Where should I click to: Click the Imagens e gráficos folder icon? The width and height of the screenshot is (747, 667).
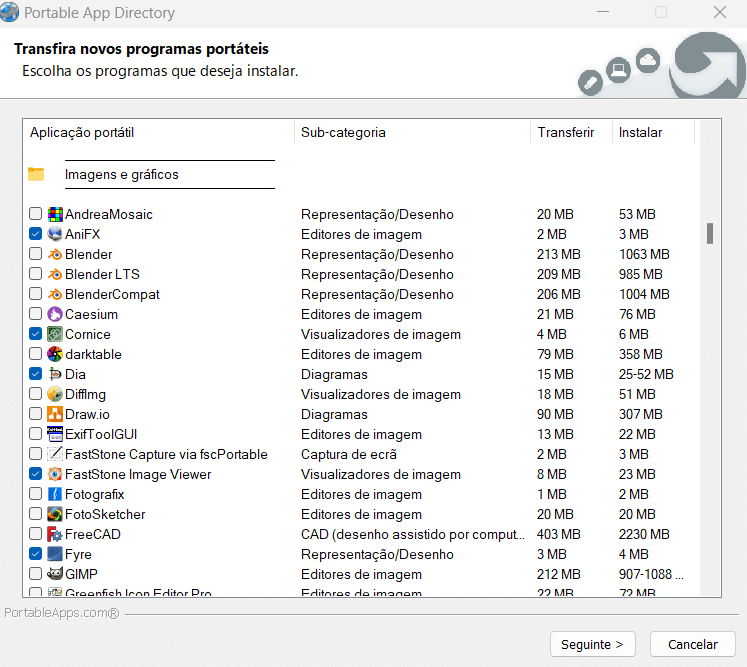coord(36,174)
